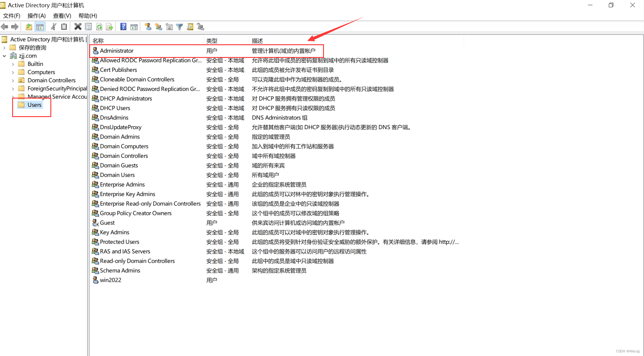Expand the Builtin folder node
644x356 pixels.
(x=13, y=64)
